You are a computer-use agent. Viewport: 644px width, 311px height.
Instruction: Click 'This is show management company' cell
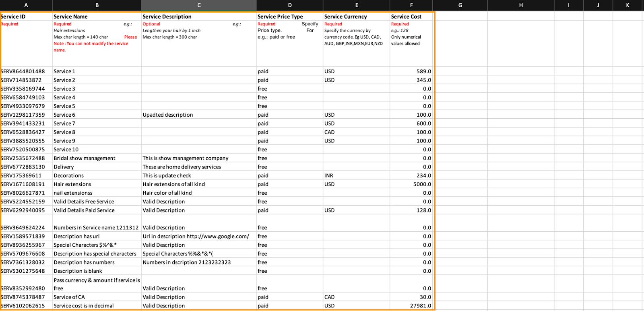point(199,158)
